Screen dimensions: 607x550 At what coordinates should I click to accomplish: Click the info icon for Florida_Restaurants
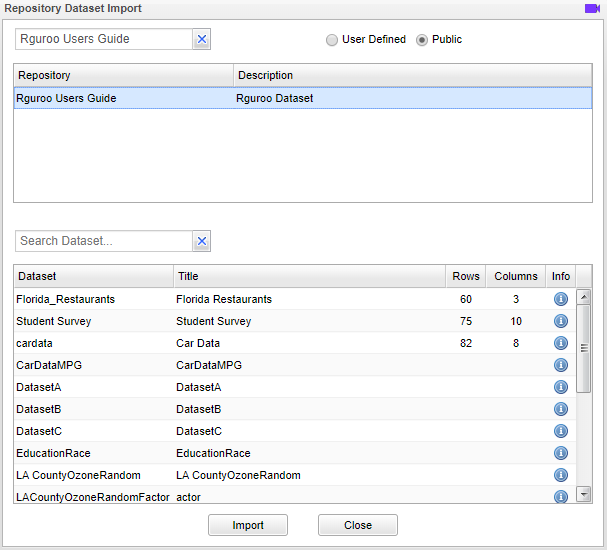pyautogui.click(x=560, y=299)
